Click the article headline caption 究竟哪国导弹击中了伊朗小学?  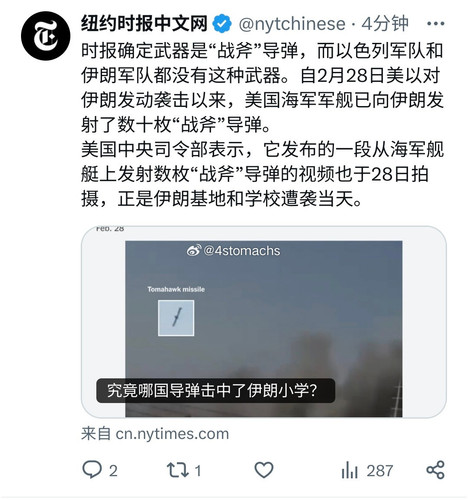[x=215, y=390]
